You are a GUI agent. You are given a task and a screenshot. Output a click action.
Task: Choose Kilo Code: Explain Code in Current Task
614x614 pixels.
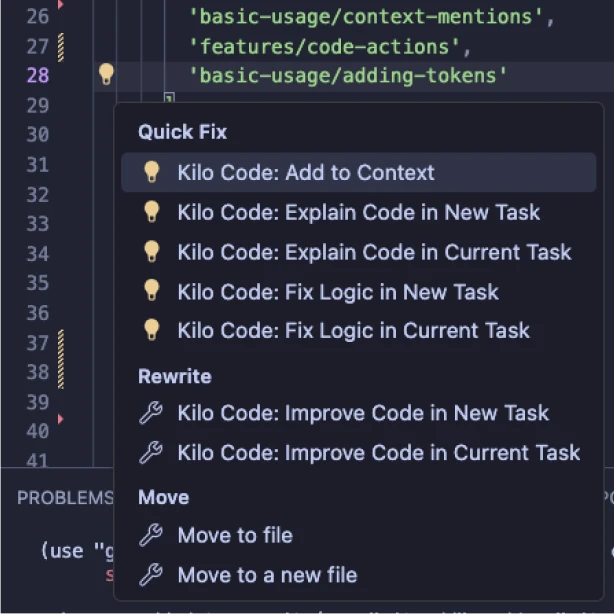(358, 252)
